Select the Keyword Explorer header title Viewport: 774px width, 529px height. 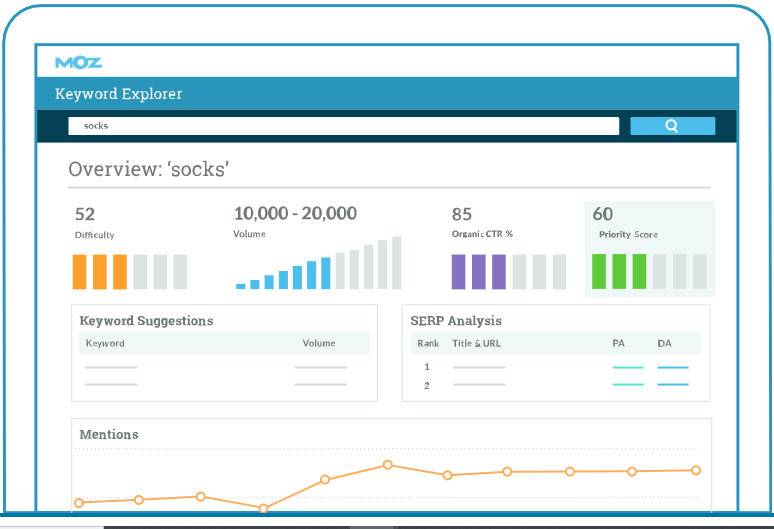[119, 94]
